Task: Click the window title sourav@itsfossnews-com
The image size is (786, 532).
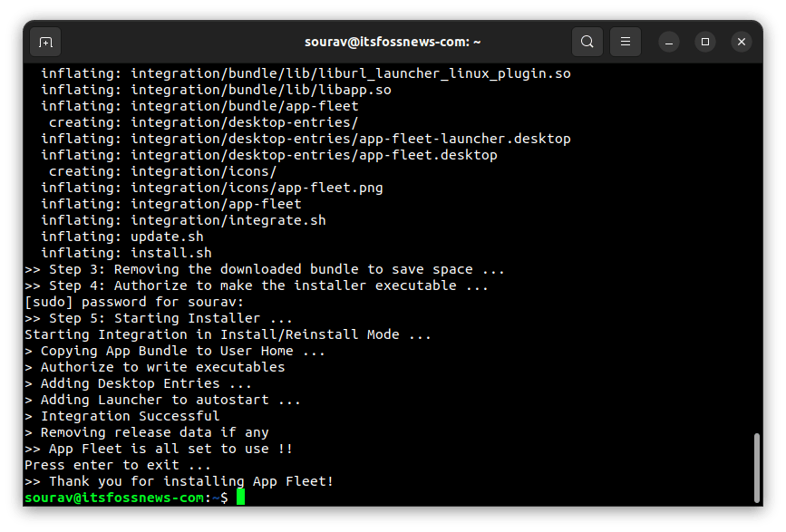Action: click(x=393, y=42)
